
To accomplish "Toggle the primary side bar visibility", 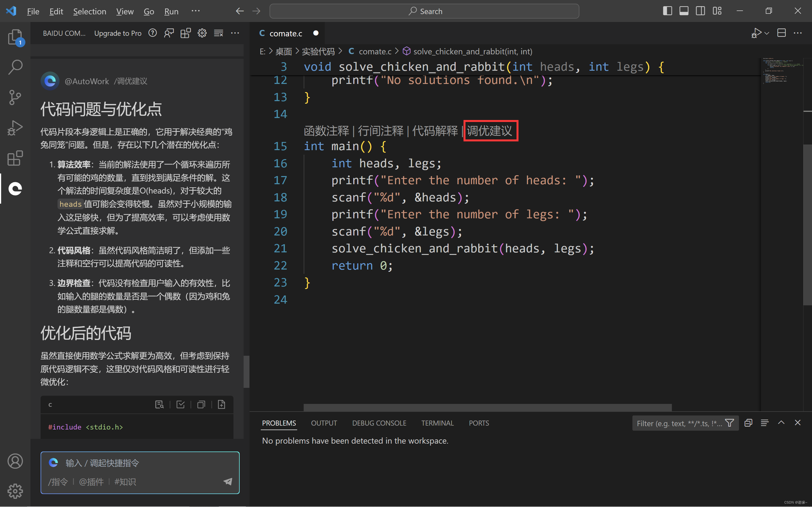I will click(667, 11).
